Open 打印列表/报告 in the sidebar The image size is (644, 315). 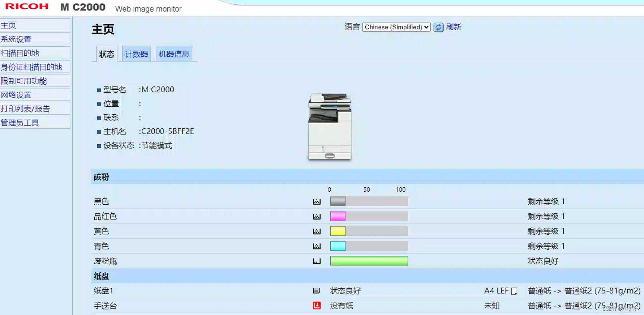pyautogui.click(x=35, y=109)
